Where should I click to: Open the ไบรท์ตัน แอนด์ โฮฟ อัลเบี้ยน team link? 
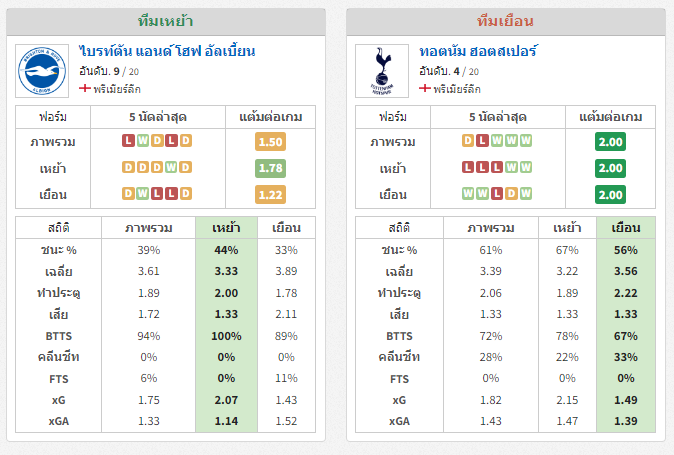(x=167, y=51)
